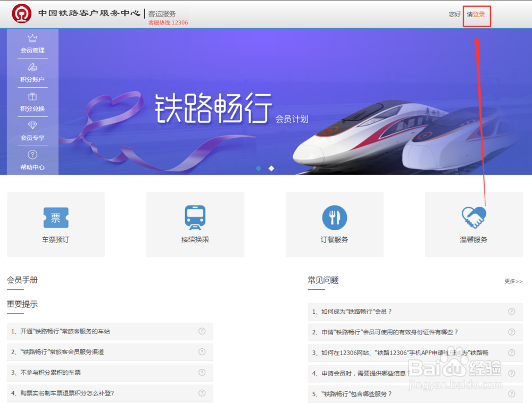Click the 铁路畅行 会员计划 banner image
The height and width of the screenshot is (403, 532).
[x=266, y=102]
